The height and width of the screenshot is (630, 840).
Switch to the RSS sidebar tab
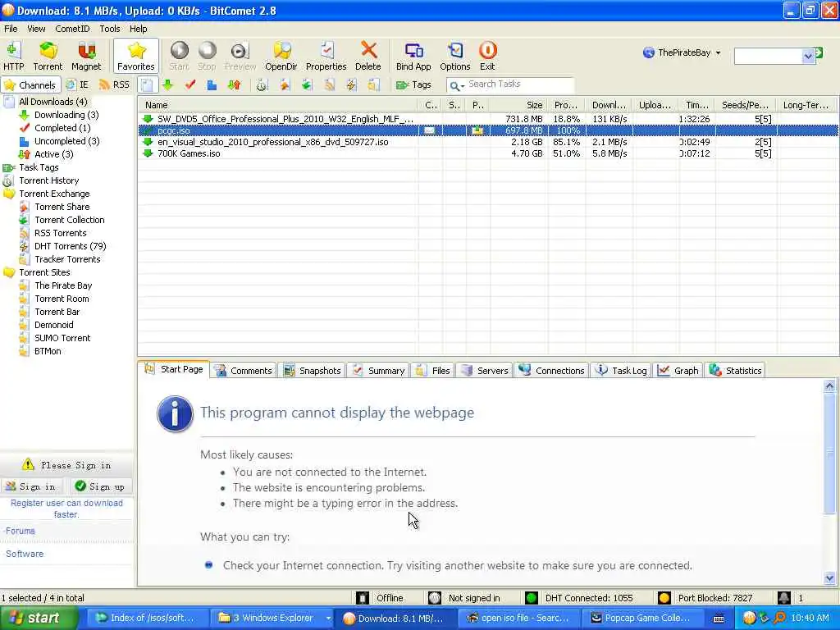click(115, 84)
